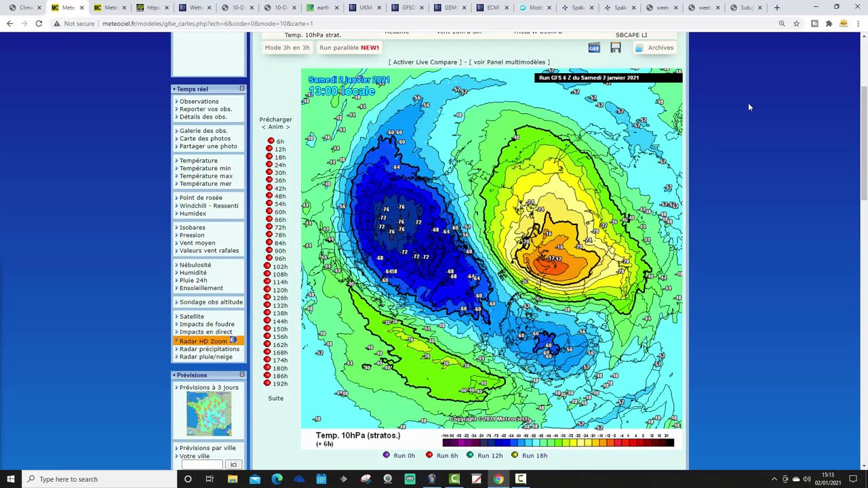Image resolution: width=868 pixels, height=488 pixels.
Task: Select the 120h forecast step
Action: coord(280,290)
